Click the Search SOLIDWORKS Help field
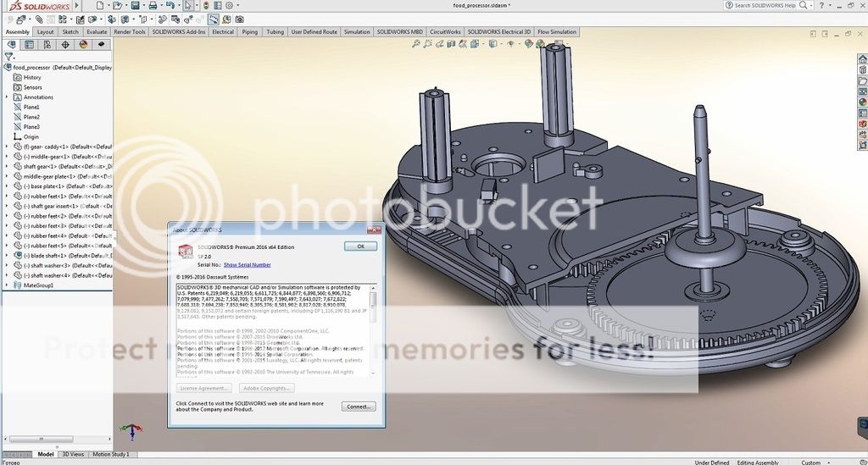The image size is (868, 465). (x=767, y=5)
